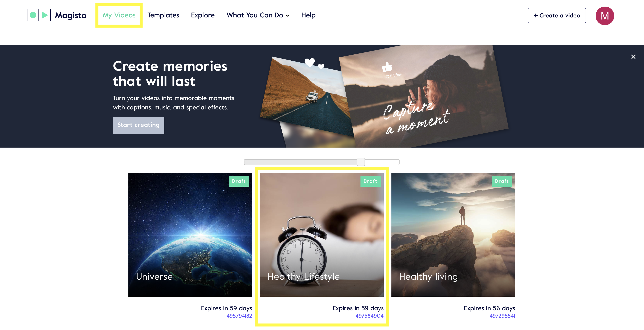Expand the What You Can Do dropdown

tap(258, 15)
